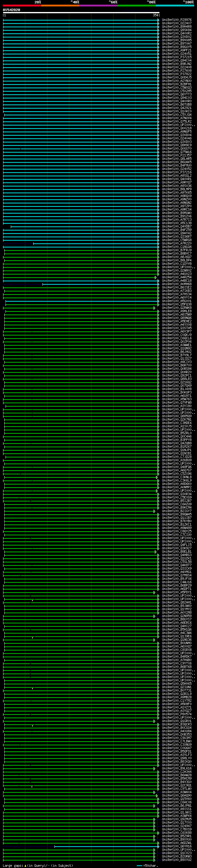Select the UniRef100_A9CIV3 label
The width and height of the screenshot is (197, 868).
[177, 362]
